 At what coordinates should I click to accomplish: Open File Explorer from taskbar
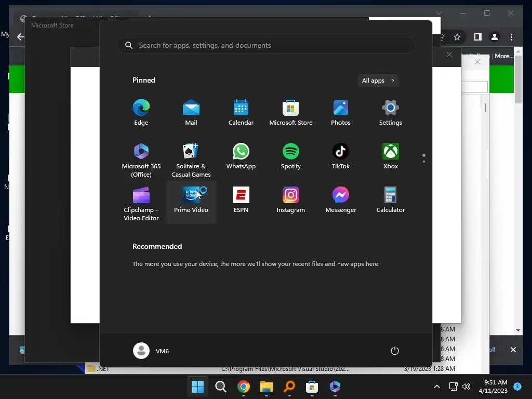267,387
